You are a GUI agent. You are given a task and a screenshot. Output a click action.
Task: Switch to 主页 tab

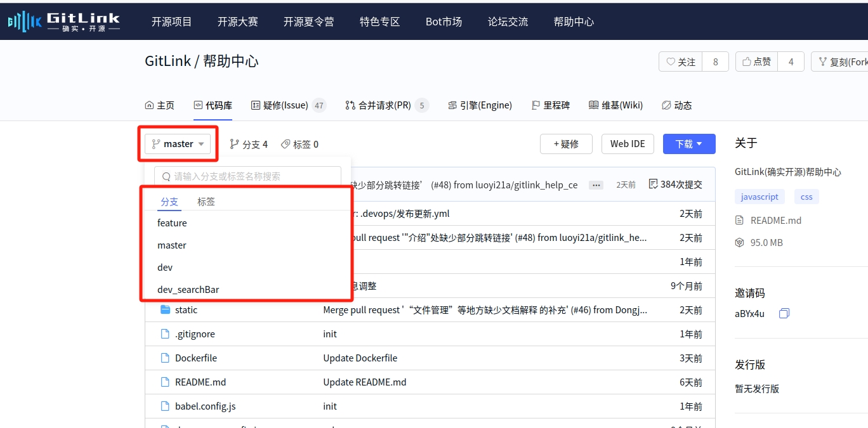click(160, 105)
